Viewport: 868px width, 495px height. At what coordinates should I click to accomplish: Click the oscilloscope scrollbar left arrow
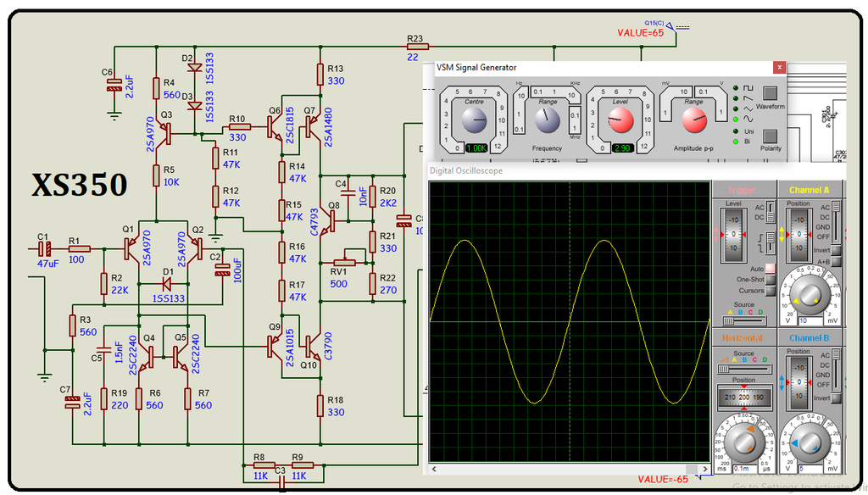point(434,469)
